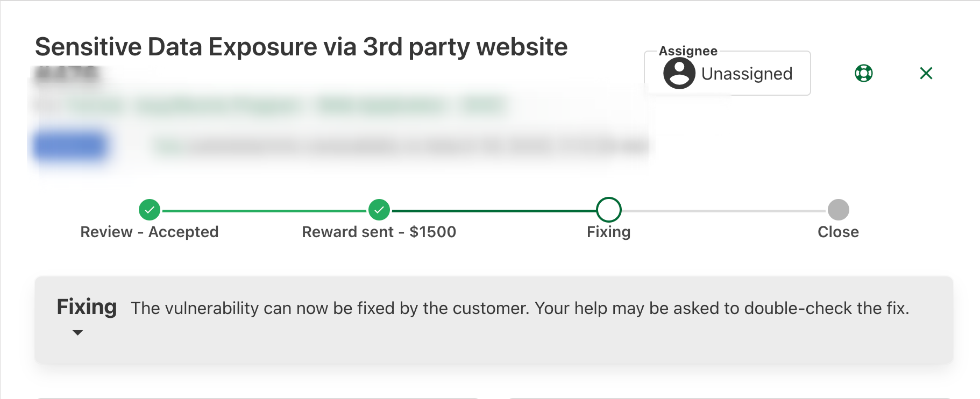Screen dimensions: 980x399
Task: Select the "Close" step label
Action: pyautogui.click(x=838, y=232)
